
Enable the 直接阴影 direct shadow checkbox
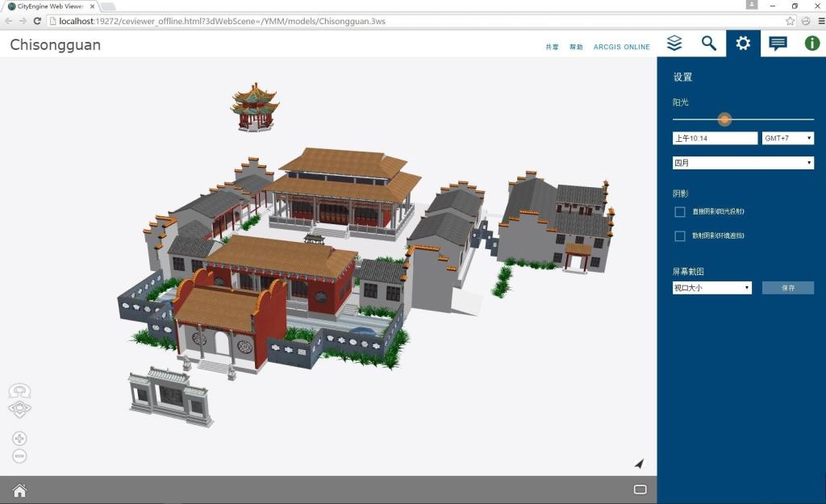(x=680, y=212)
